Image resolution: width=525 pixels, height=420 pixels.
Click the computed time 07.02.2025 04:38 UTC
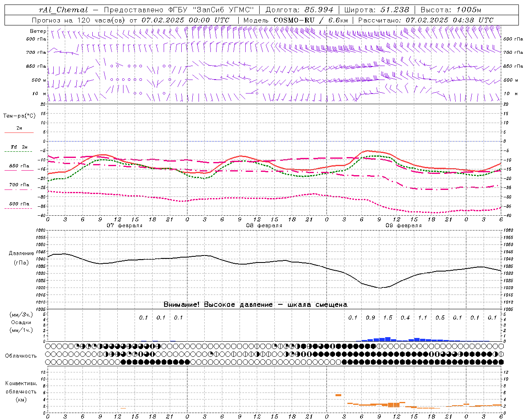450,20
